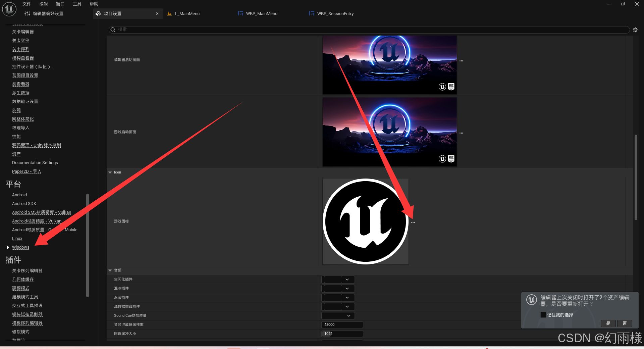Open the Paper2D - 导入 category

27,171
